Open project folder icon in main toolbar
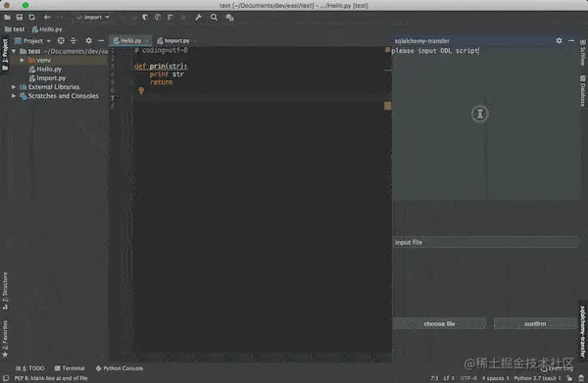 coord(7,18)
